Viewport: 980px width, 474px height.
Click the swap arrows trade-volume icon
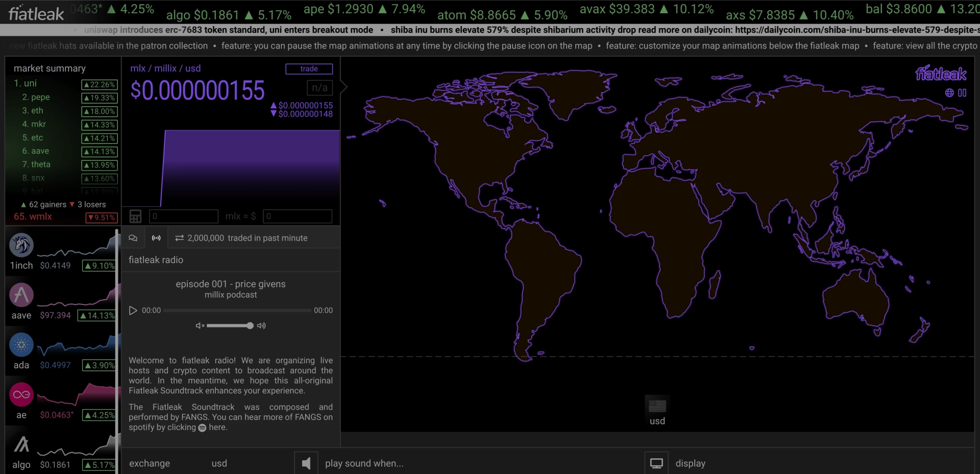point(179,238)
